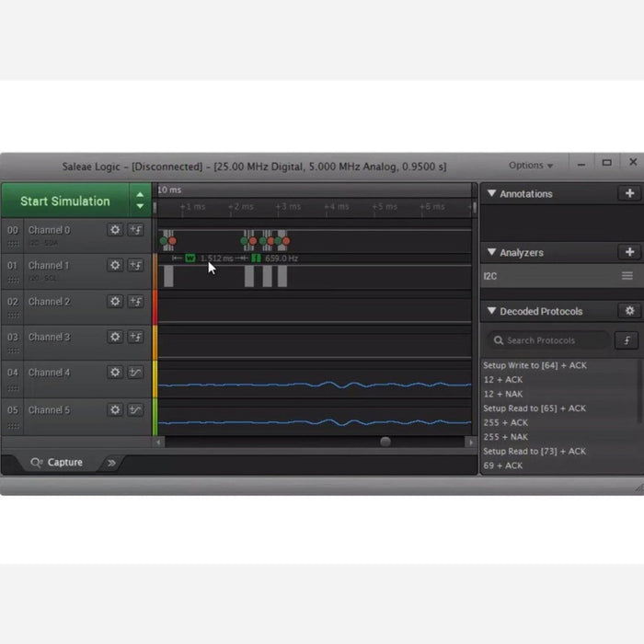Open Decoded Protocols gear settings
644x644 pixels.
(x=629, y=312)
